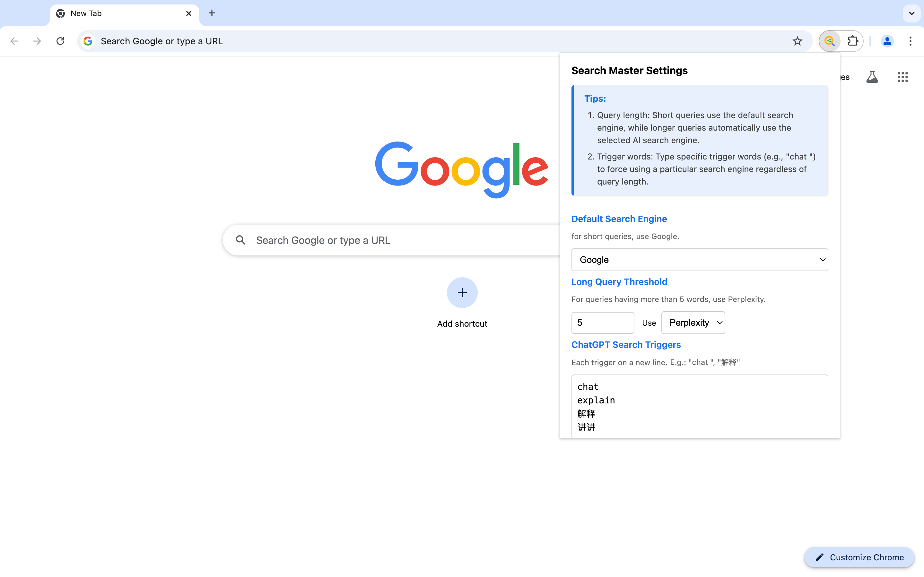This screenshot has width=924, height=577.
Task: Click the Default Search Engine heading
Action: (x=619, y=219)
